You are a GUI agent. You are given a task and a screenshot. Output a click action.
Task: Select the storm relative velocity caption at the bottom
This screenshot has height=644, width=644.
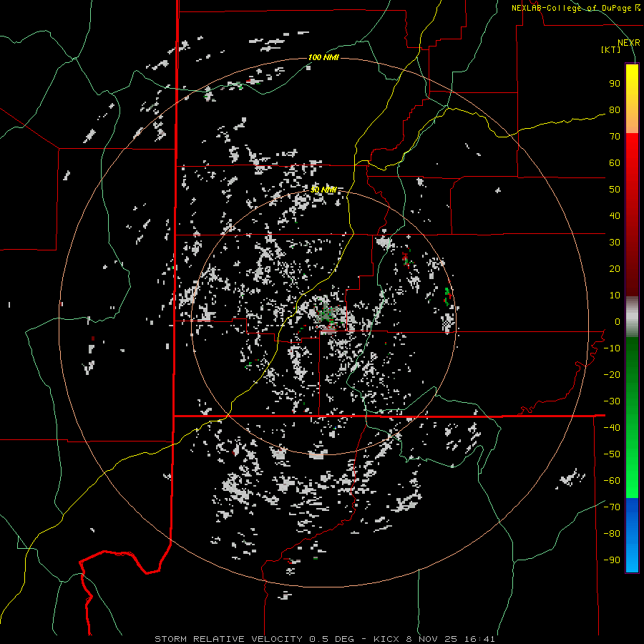click(x=325, y=639)
